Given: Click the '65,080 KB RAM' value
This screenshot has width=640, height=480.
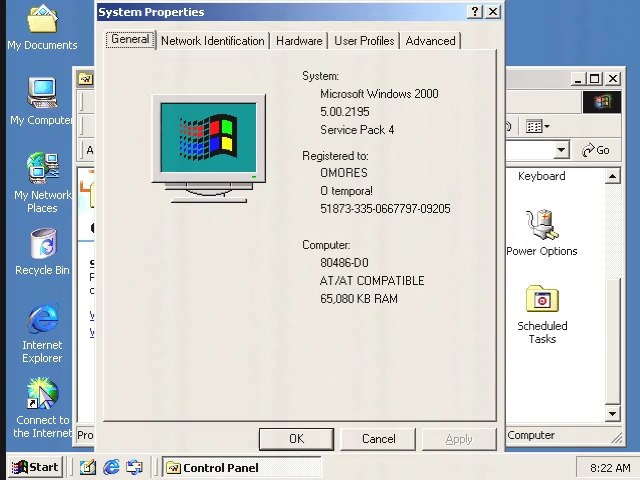Looking at the screenshot, I should (359, 299).
